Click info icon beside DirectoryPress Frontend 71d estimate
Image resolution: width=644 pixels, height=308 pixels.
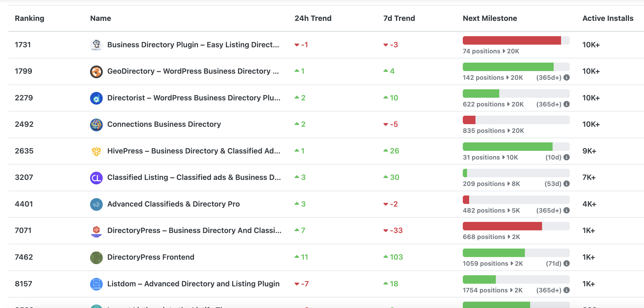coord(566,264)
